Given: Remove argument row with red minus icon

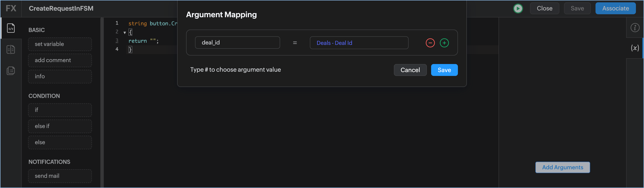Looking at the screenshot, I should [430, 43].
